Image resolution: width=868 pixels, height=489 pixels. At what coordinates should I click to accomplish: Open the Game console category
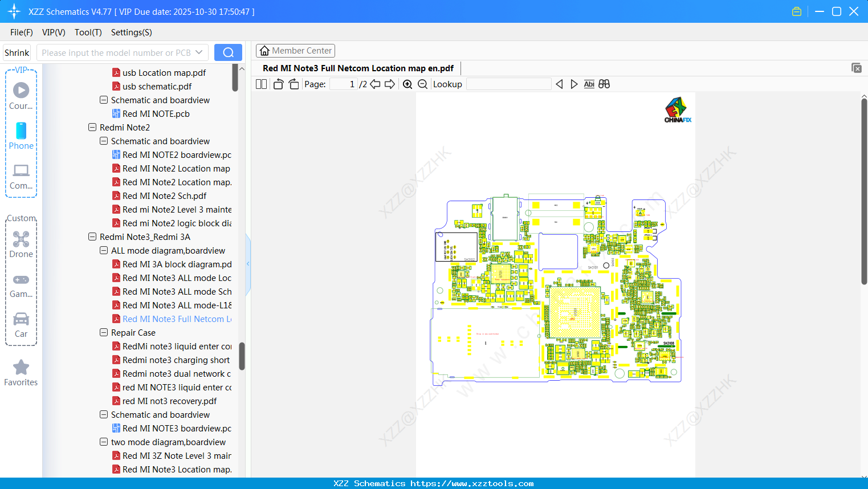pyautogui.click(x=21, y=285)
